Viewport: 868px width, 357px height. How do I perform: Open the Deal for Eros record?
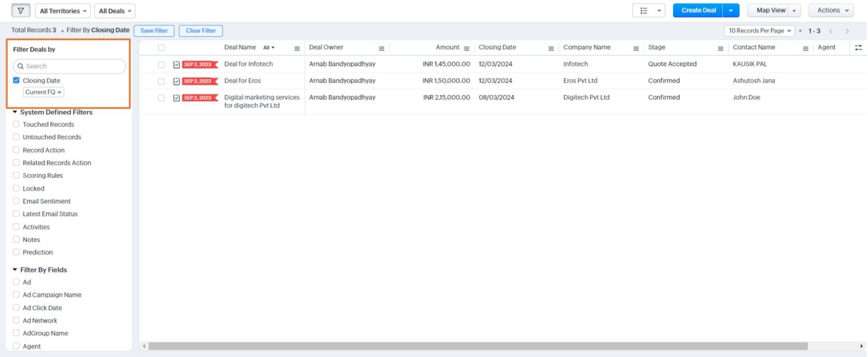[x=242, y=80]
